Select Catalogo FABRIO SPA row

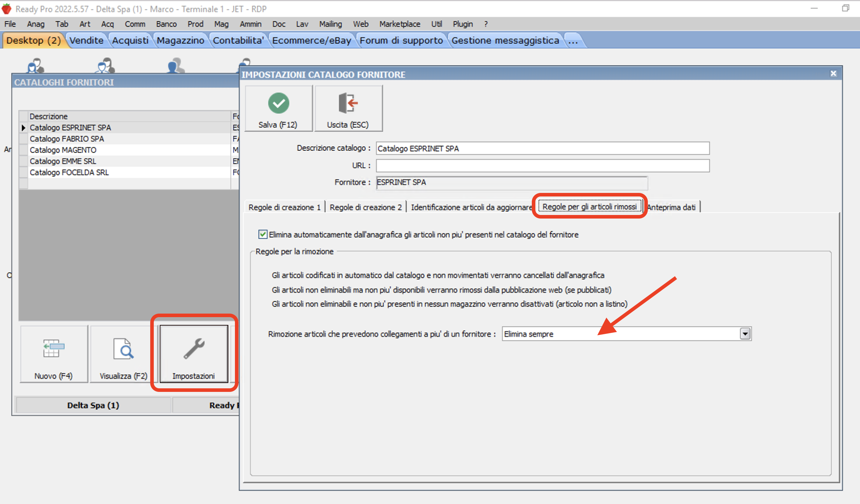[x=130, y=139]
